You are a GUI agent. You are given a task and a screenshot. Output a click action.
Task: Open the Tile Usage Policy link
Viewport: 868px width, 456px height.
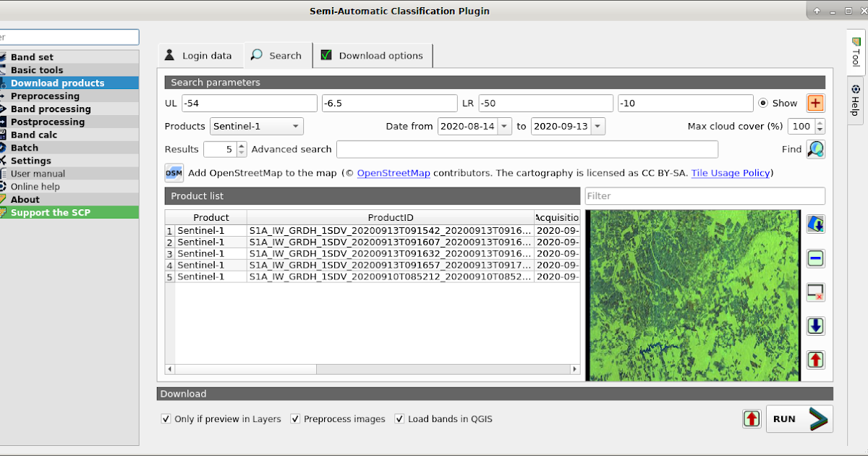coord(730,173)
